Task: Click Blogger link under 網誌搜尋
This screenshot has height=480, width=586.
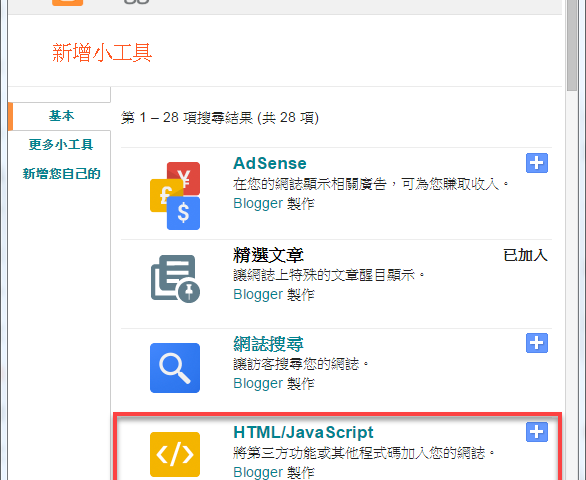Action: [x=258, y=384]
